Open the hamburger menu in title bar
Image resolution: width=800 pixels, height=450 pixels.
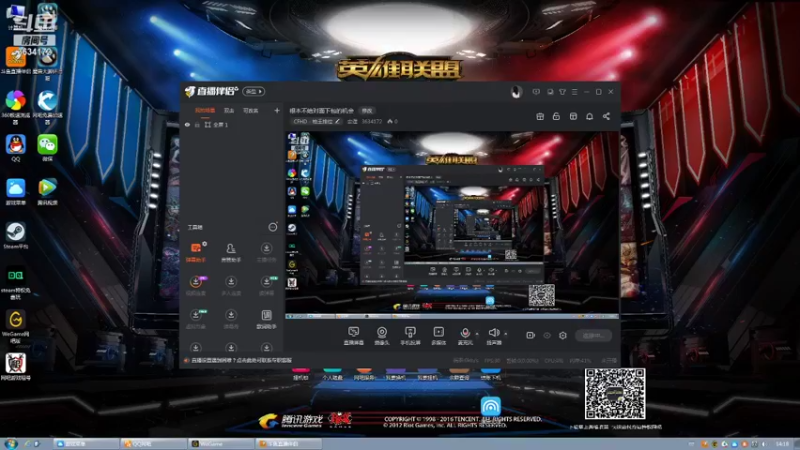pos(574,92)
